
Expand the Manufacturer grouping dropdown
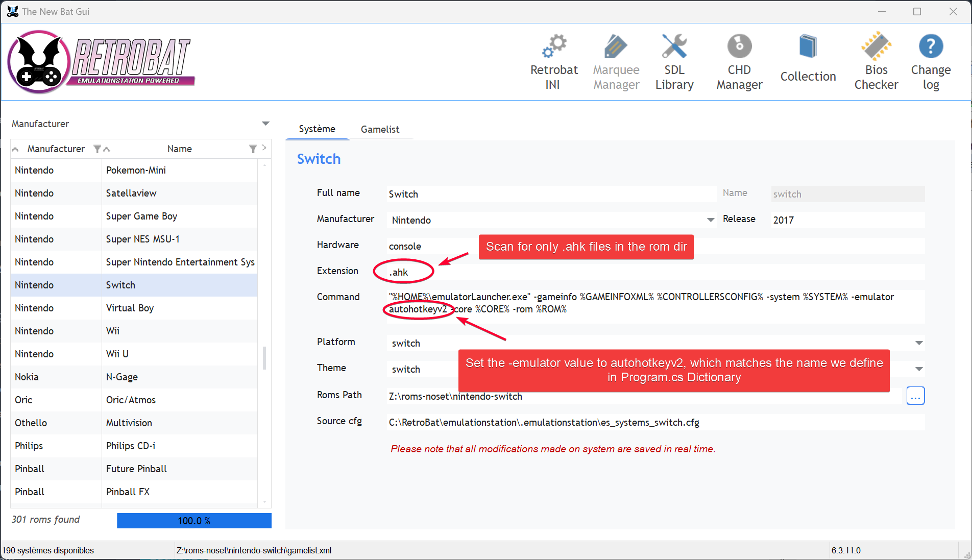tap(265, 124)
